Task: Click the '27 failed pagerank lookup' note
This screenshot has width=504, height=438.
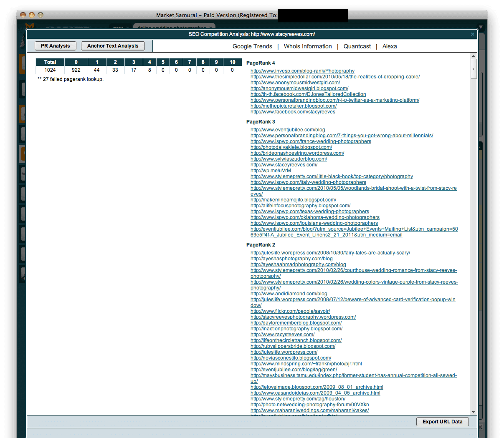Action: click(71, 79)
